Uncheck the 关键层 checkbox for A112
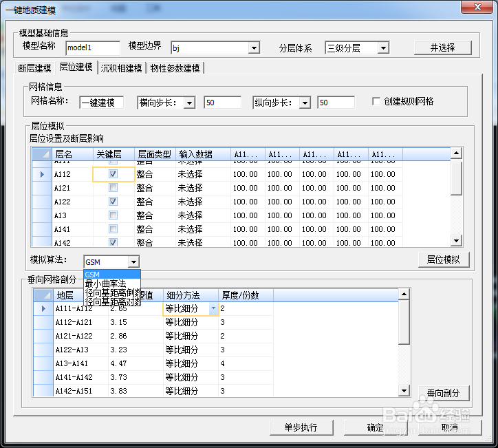The width and height of the screenshot is (498, 448). tap(113, 174)
